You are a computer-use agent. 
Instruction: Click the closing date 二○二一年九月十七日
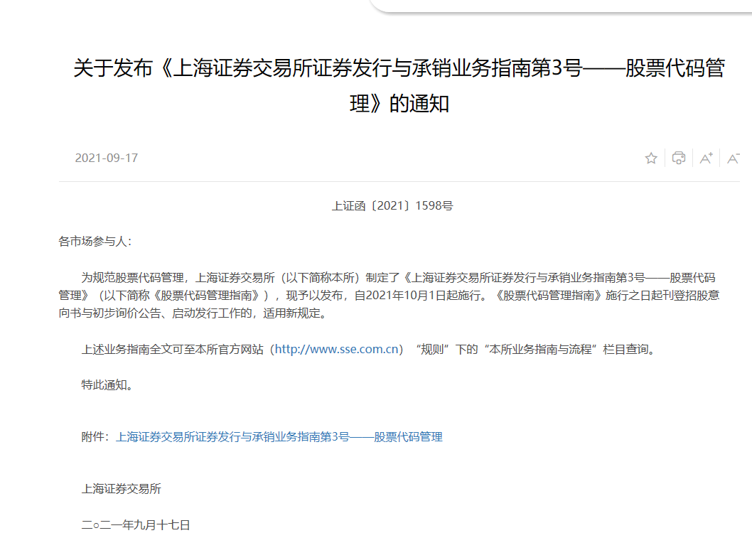[x=136, y=526]
